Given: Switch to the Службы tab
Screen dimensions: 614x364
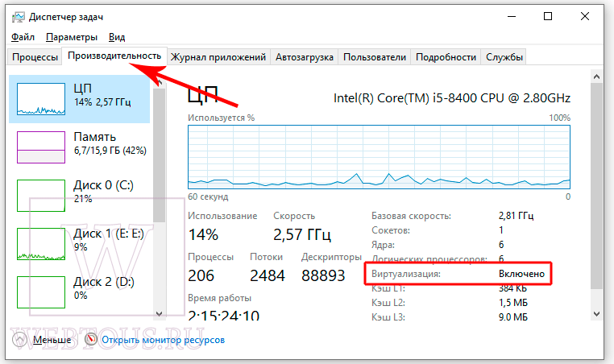Looking at the screenshot, I should pos(504,57).
